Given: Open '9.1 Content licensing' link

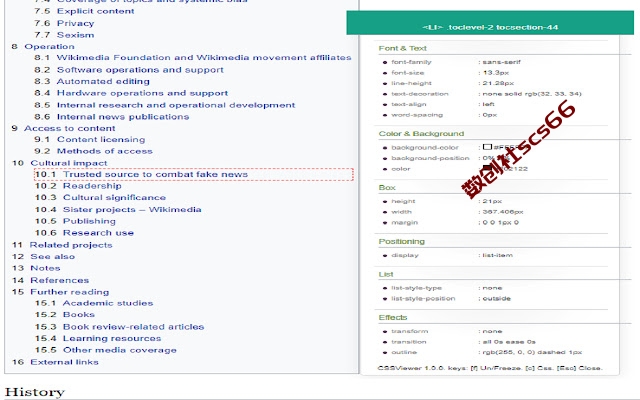Looking at the screenshot, I should [x=89, y=140].
